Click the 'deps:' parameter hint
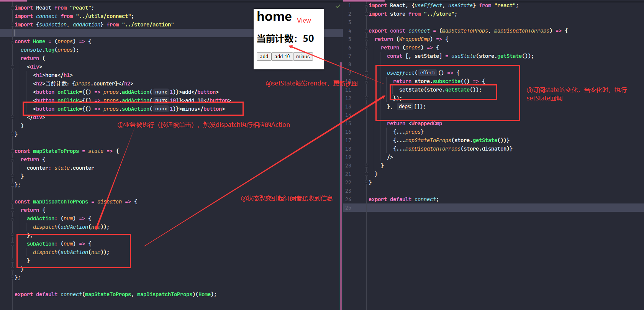The image size is (644, 310). [x=405, y=107]
